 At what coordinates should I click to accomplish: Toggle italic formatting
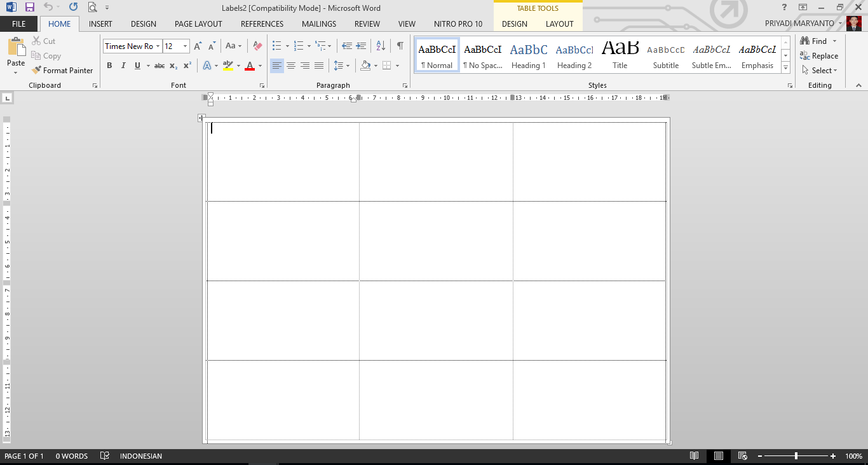(x=123, y=65)
